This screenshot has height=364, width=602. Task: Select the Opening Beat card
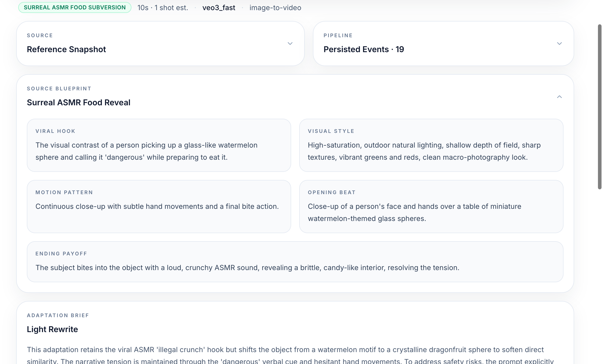tap(432, 207)
